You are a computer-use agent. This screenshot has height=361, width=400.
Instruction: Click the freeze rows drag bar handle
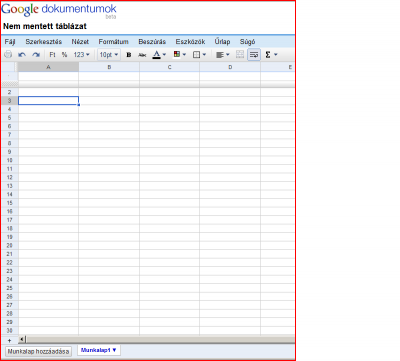tap(10, 84)
